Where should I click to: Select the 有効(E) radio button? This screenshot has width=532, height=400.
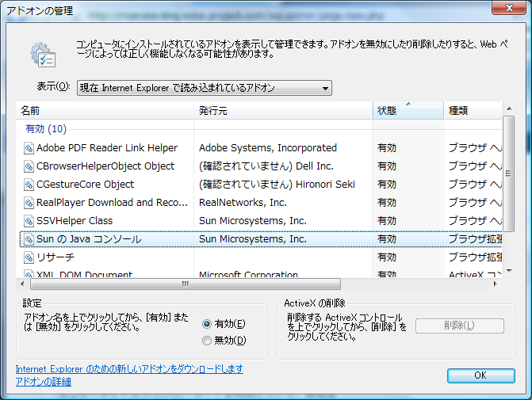pyautogui.click(x=207, y=324)
